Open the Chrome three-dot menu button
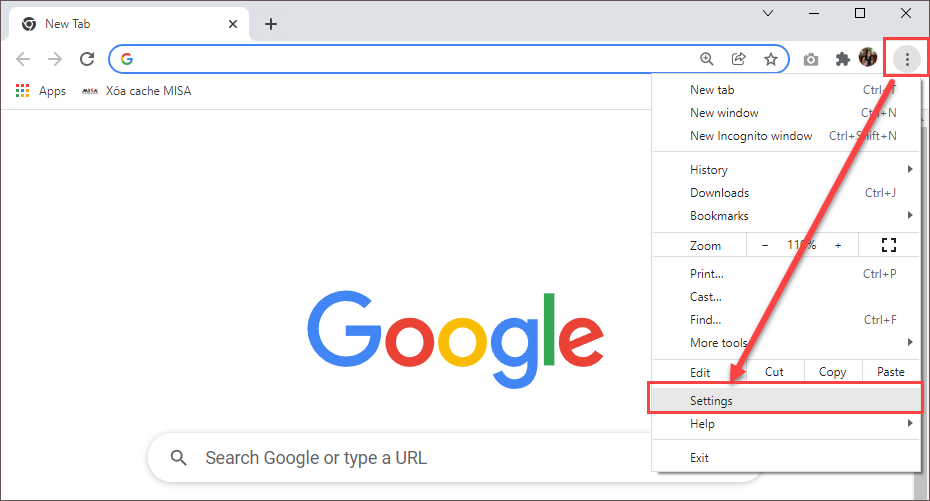Screen dimensions: 930x501 tap(907, 59)
